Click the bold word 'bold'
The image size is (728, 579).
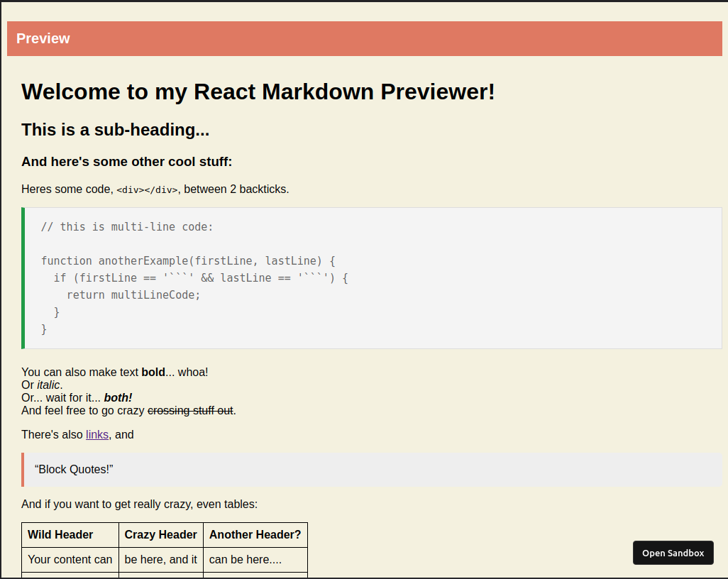(153, 373)
